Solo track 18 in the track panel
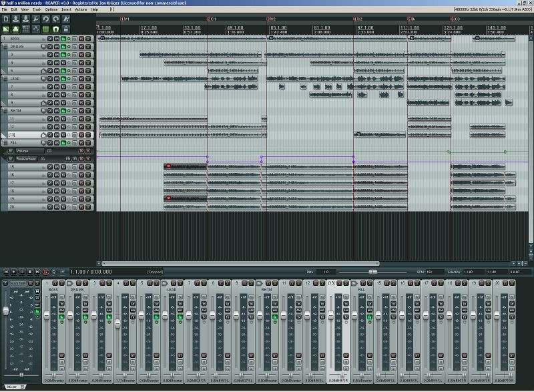534x392 pixels. (88, 191)
